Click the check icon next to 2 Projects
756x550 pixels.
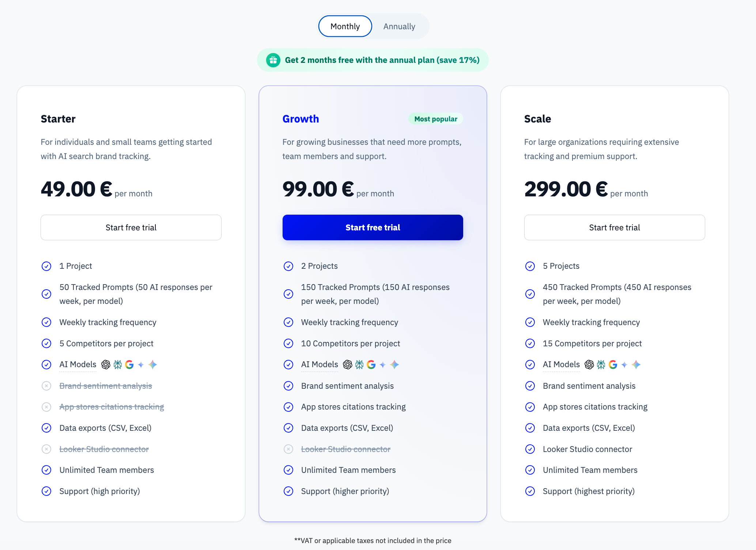click(x=288, y=266)
